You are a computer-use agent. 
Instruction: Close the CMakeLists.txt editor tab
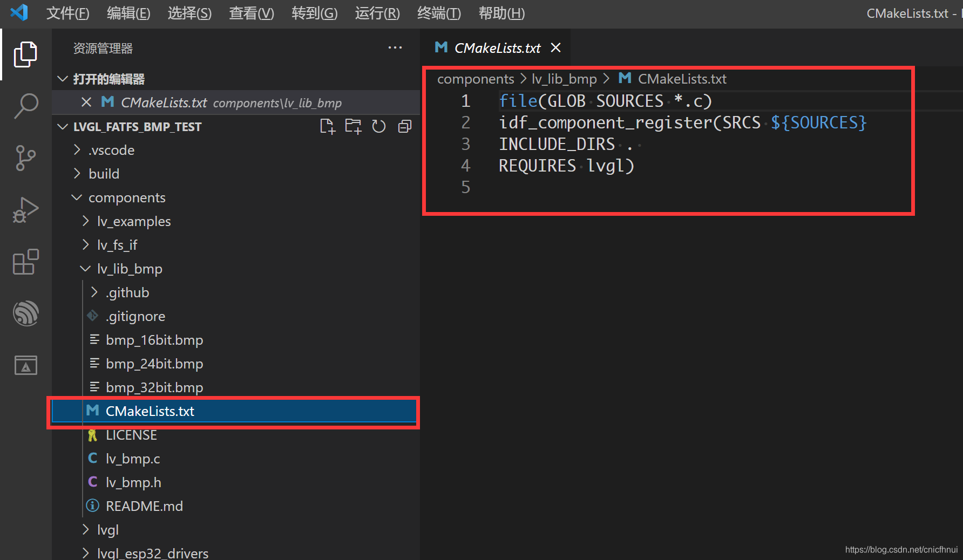[x=555, y=48]
